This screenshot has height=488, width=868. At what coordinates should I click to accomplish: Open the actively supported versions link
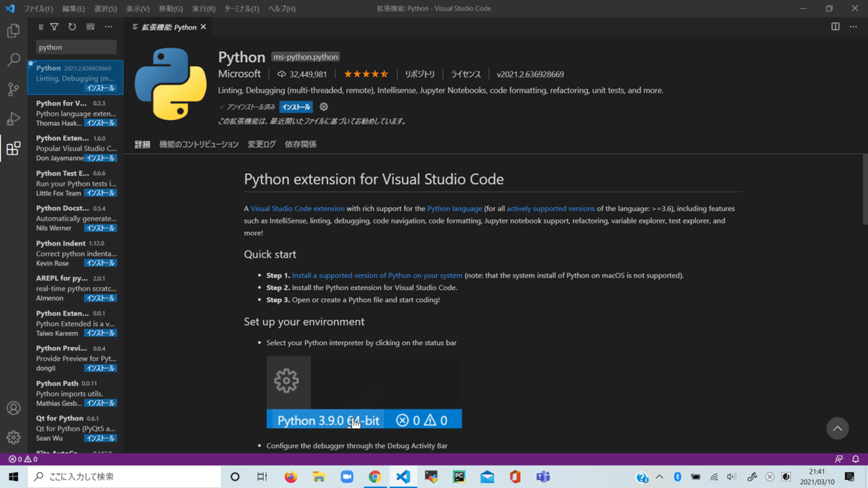point(550,208)
